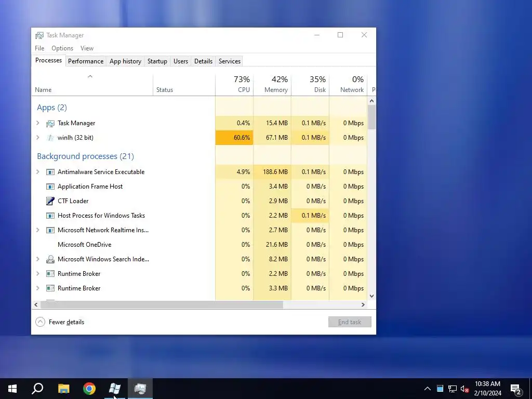Click the Apps (2) group heading
The height and width of the screenshot is (399, 532).
point(52,108)
